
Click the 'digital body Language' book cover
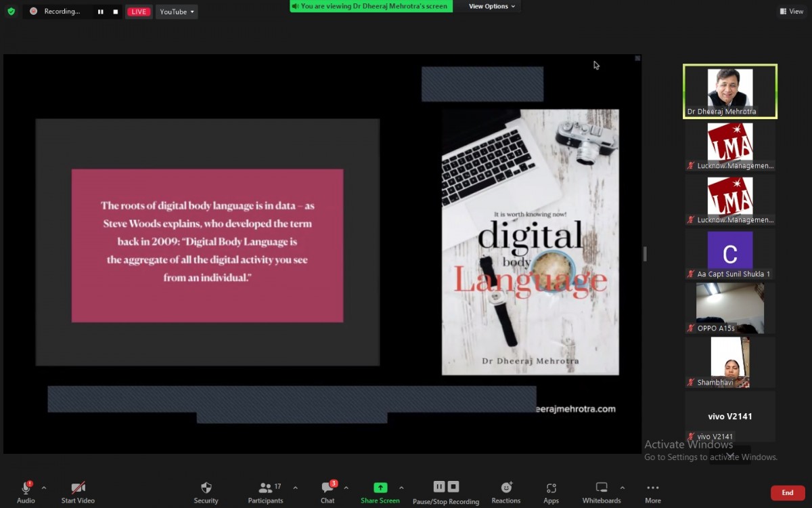(531, 242)
